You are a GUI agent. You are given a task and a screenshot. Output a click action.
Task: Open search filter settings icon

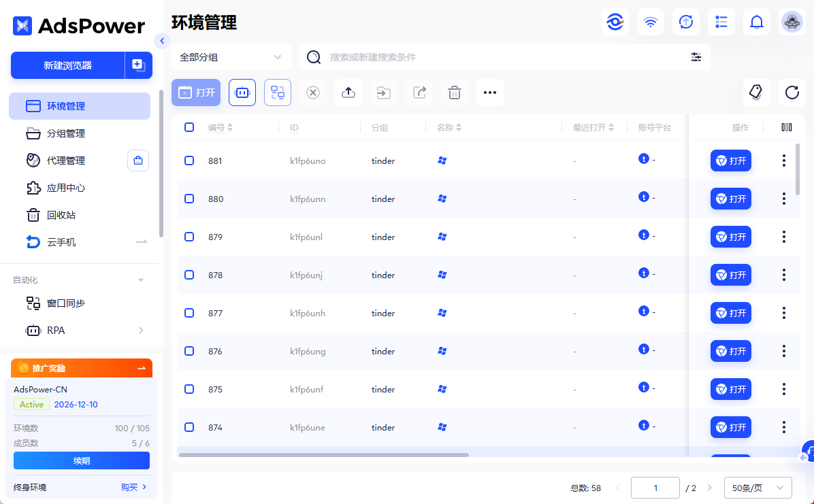[696, 57]
